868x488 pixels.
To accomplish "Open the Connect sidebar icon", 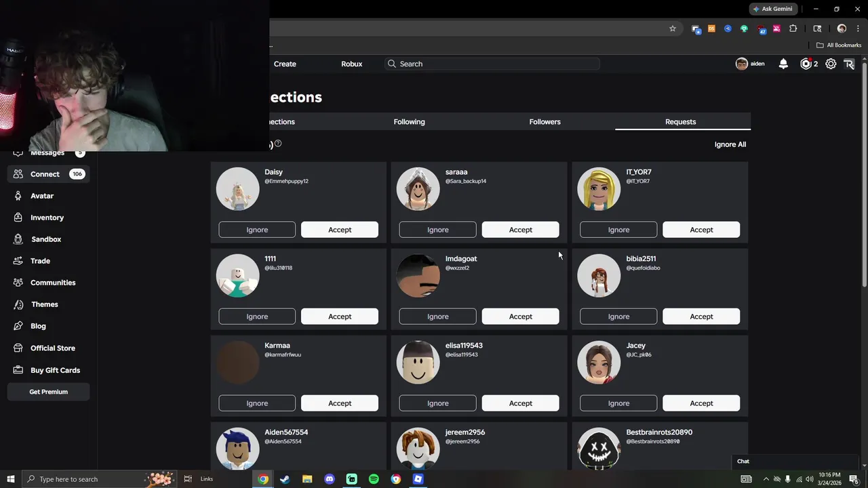I will pyautogui.click(x=18, y=174).
